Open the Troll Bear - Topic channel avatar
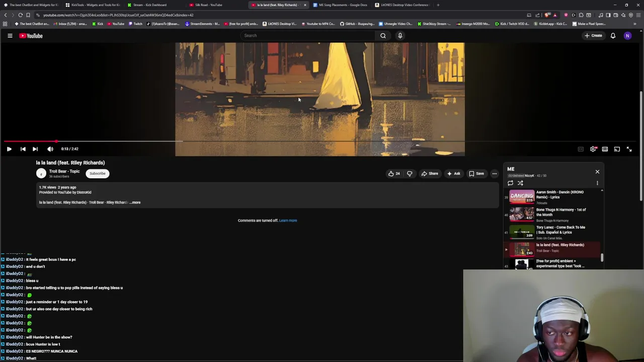The height and width of the screenshot is (362, 644). [x=41, y=173]
